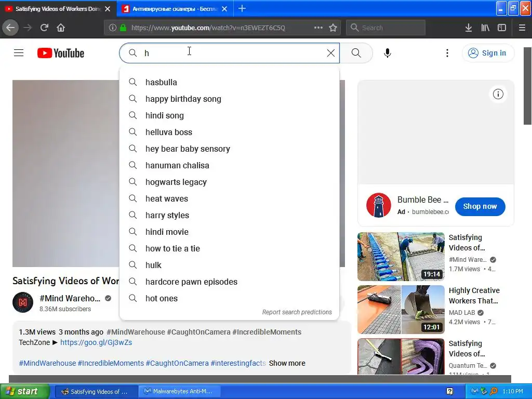
Task: Focus the Firefox Search field
Action: 386,28
